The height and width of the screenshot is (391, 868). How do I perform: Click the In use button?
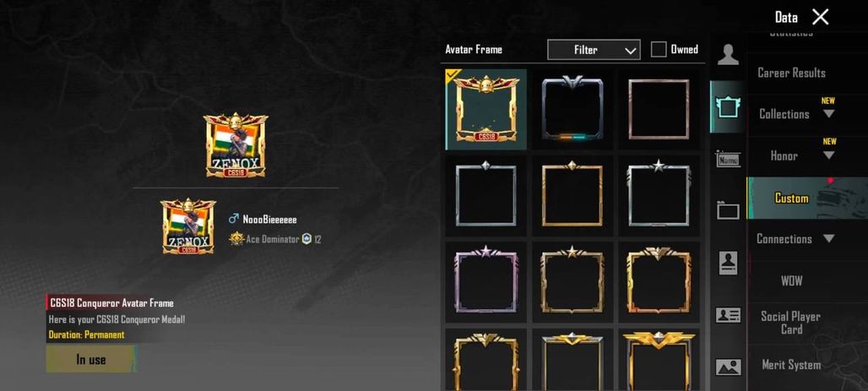pos(91,360)
